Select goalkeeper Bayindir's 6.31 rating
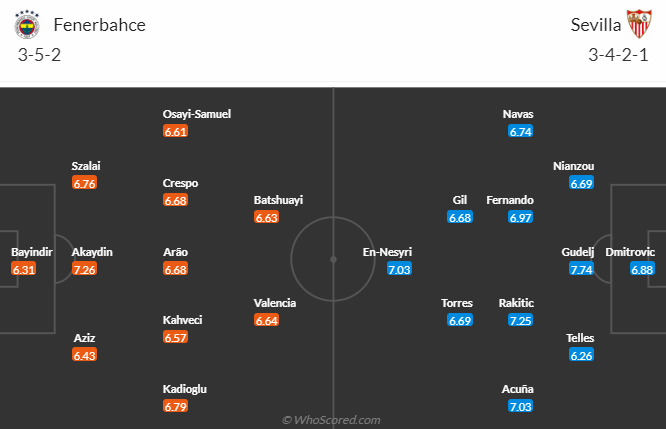Viewport: 666px width, 429px height. coord(24,270)
